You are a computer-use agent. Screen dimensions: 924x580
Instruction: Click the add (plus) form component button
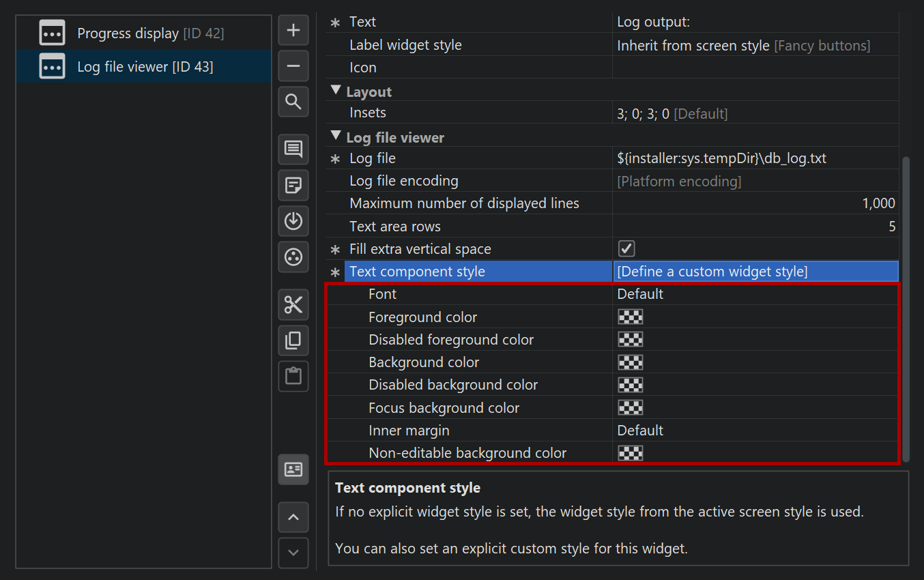(293, 31)
